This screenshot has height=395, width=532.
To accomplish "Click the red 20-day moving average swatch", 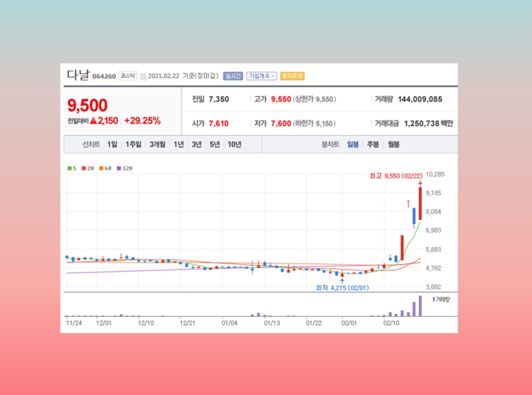I will point(84,168).
